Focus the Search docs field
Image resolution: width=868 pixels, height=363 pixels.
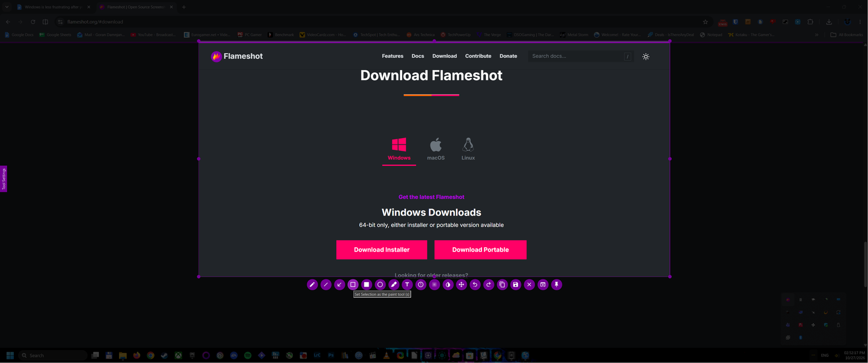click(x=580, y=56)
